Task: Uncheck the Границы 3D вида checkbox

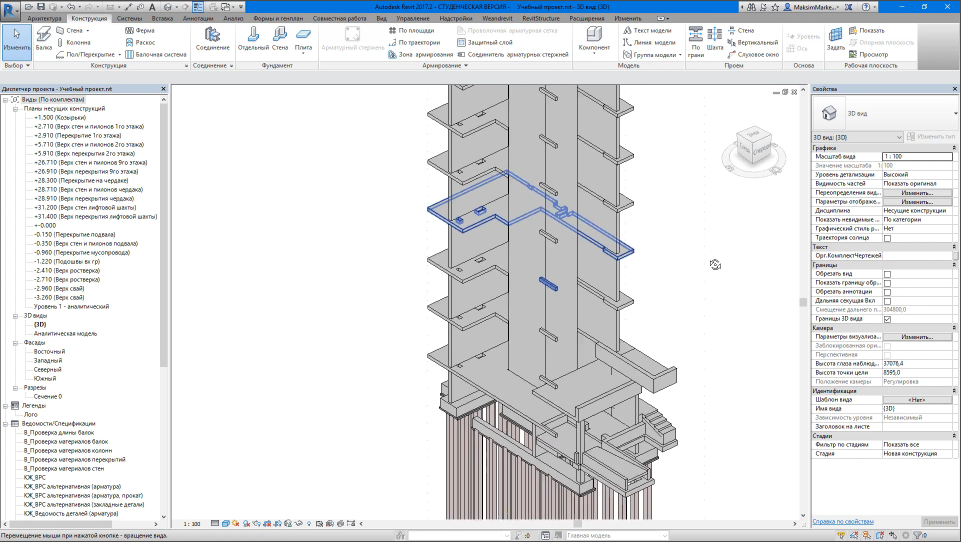Action: 887,319
